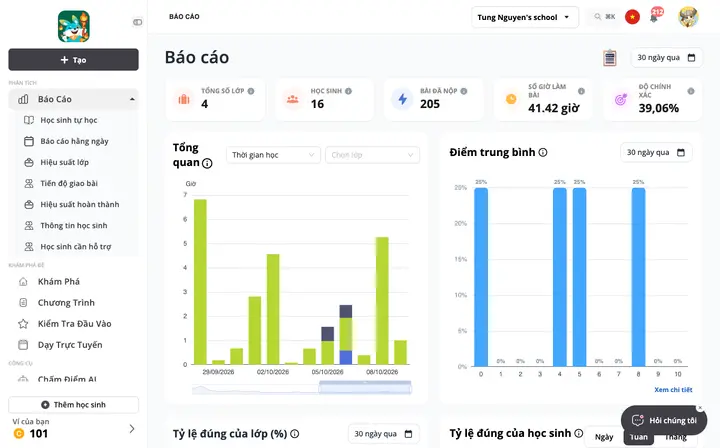Click the blue bar for score 4
720x448 pixels.
pyautogui.click(x=560, y=277)
